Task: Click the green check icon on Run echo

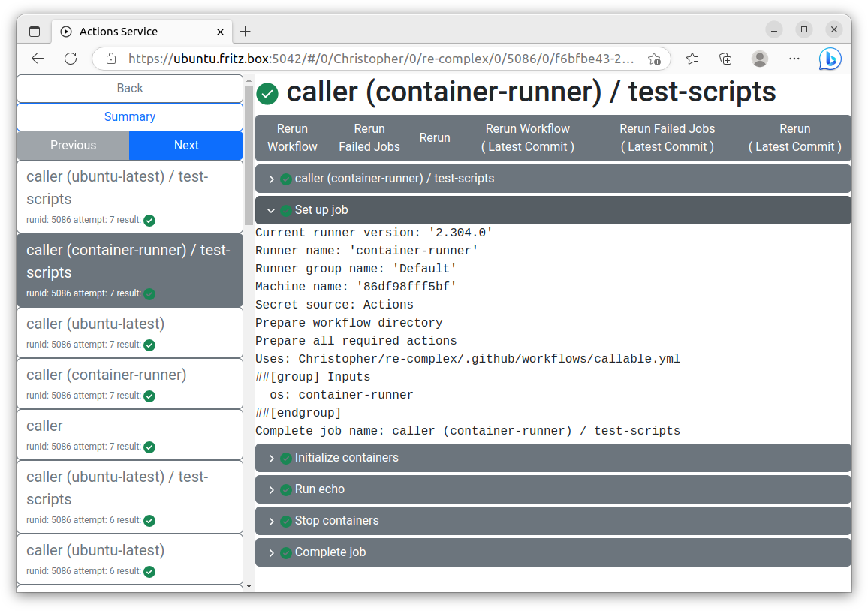Action: [286, 490]
